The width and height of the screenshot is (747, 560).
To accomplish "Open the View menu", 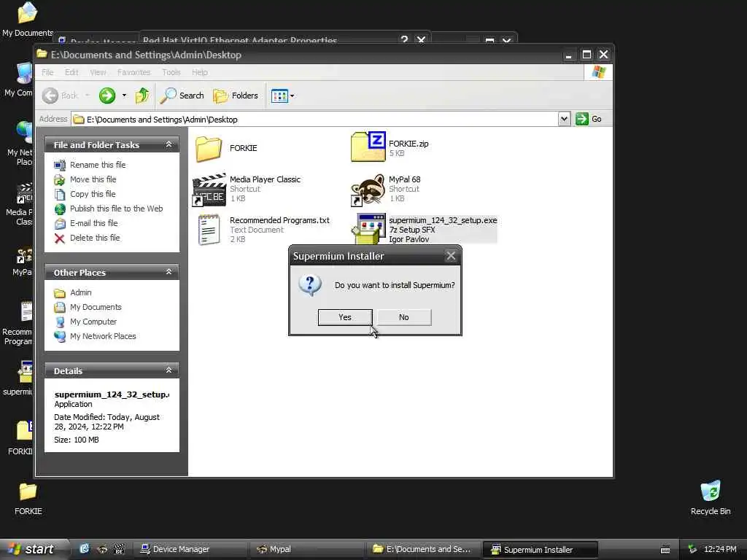I will click(x=98, y=72).
